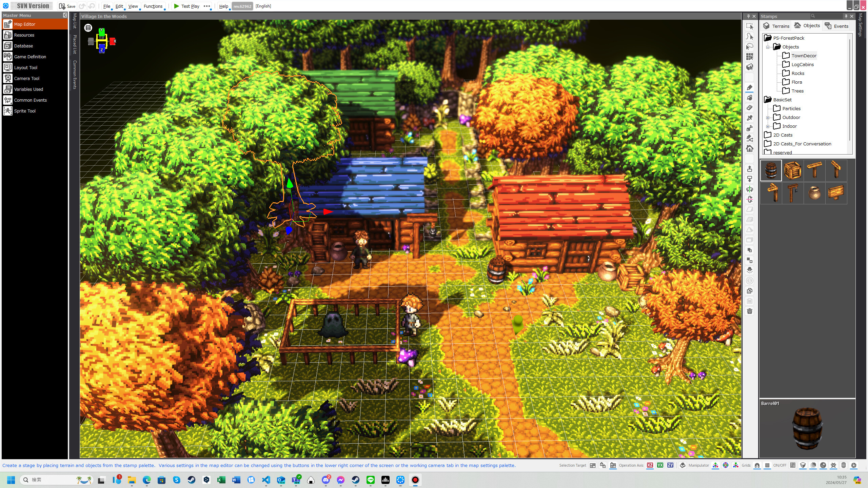This screenshot has height=488, width=868.
Task: Open the Database from the Master Menu
Action: (x=23, y=46)
